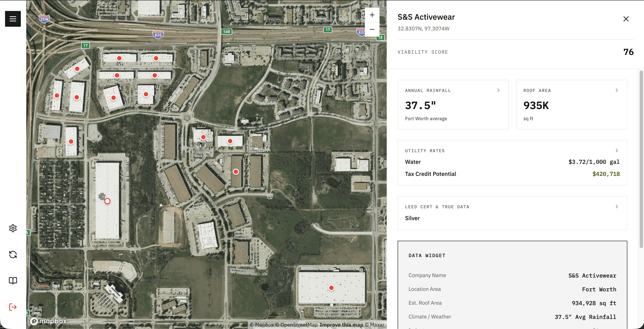Click the Mapbox logo on the map
The height and width of the screenshot is (329, 644).
tap(48, 321)
